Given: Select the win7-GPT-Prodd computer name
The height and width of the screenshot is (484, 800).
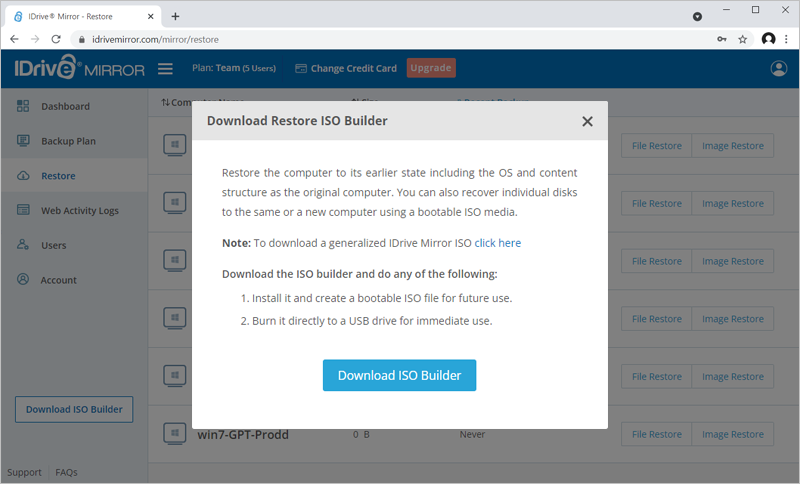Looking at the screenshot, I should pyautogui.click(x=243, y=435).
